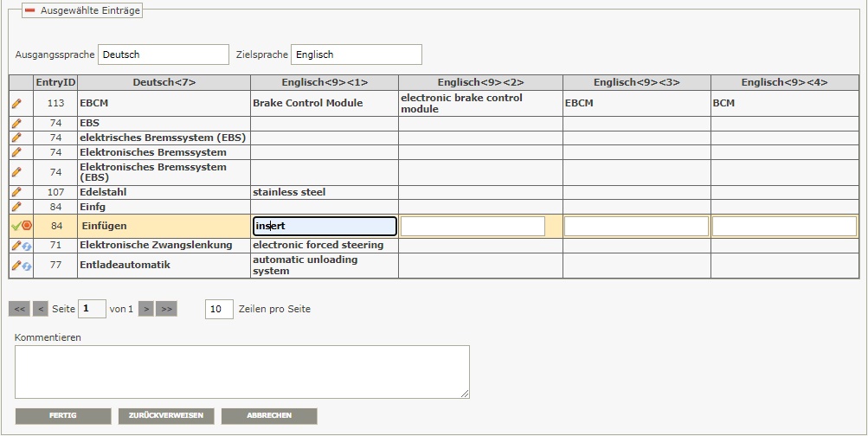This screenshot has width=868, height=436.
Task: Click the pencil icon for Einfg row
Action: pos(16,207)
